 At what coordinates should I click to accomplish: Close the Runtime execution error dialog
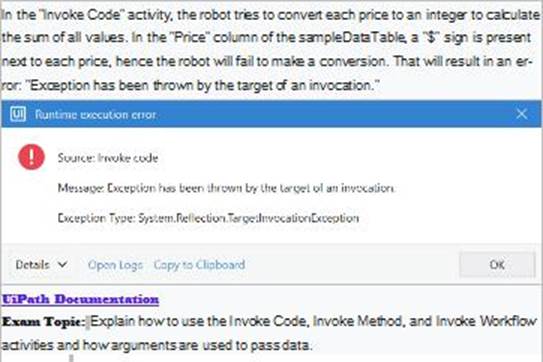pos(522,114)
